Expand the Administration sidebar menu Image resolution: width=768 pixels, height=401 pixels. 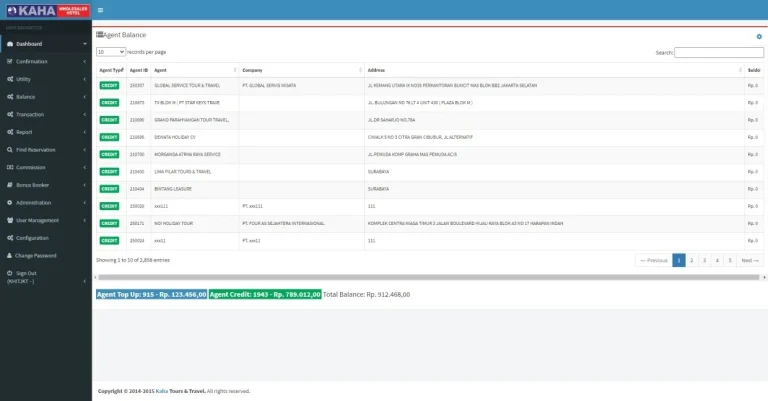coord(46,203)
